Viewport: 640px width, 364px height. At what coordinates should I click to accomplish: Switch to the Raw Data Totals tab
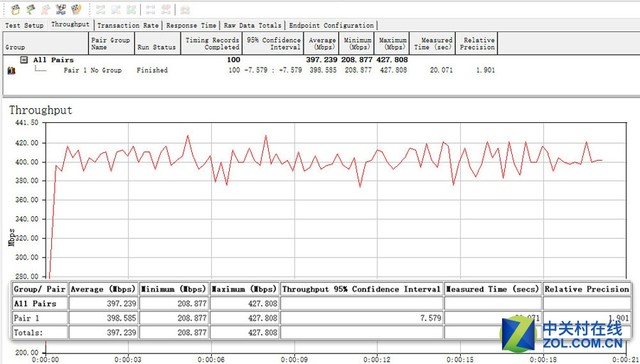tap(252, 25)
